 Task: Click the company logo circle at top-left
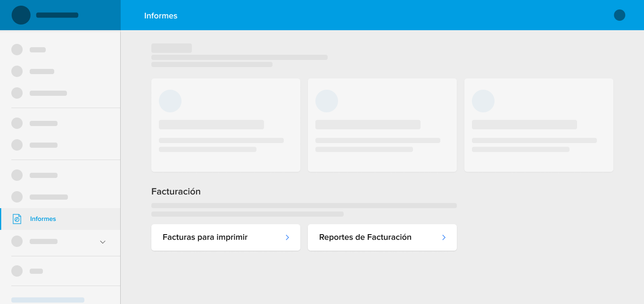(x=21, y=15)
